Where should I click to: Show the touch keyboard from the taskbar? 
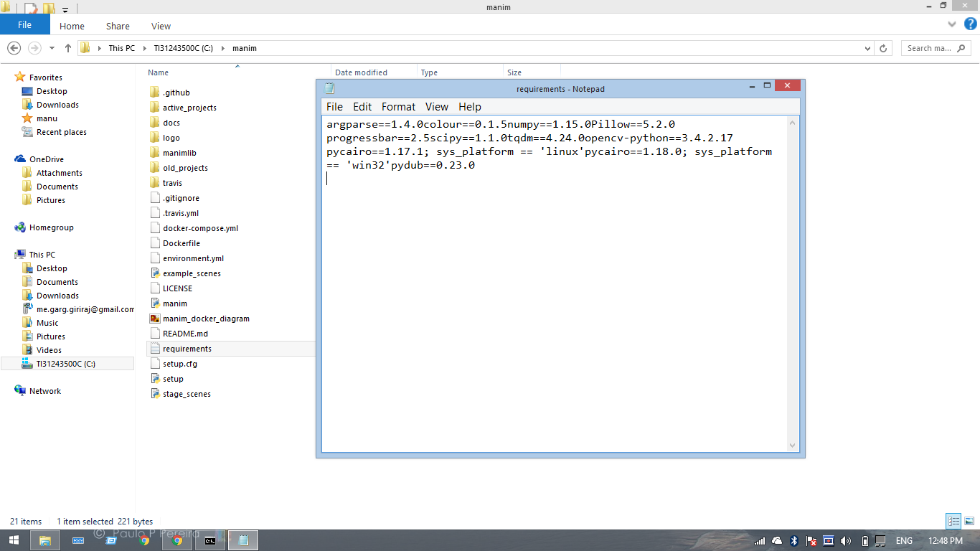tap(77, 540)
